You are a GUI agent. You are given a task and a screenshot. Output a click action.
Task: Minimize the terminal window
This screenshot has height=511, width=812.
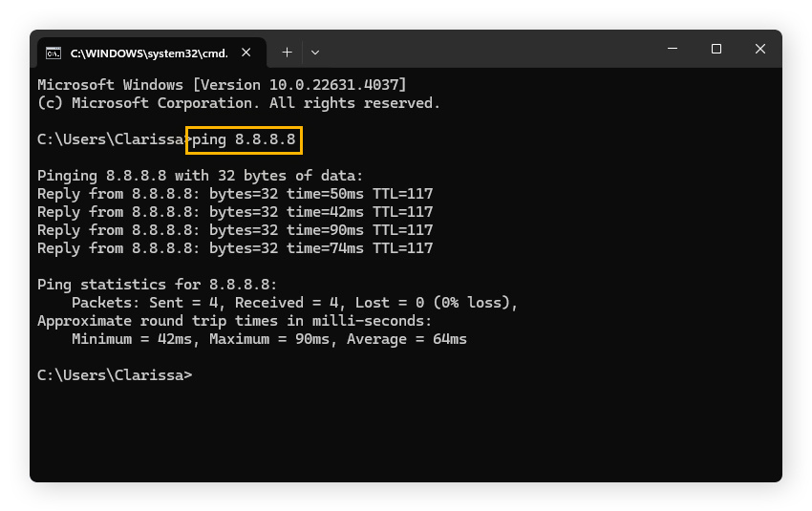click(673, 50)
